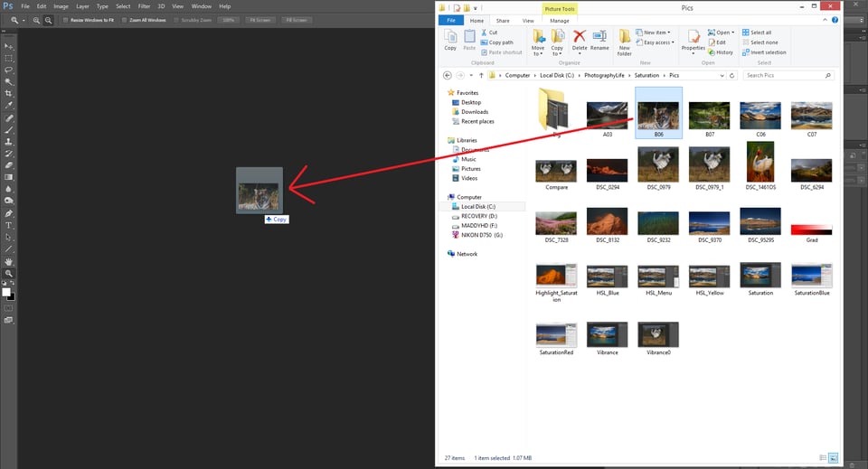This screenshot has height=469, width=868.
Task: Open the Quick Access Toolbar customize dropdown
Action: coord(476,8)
